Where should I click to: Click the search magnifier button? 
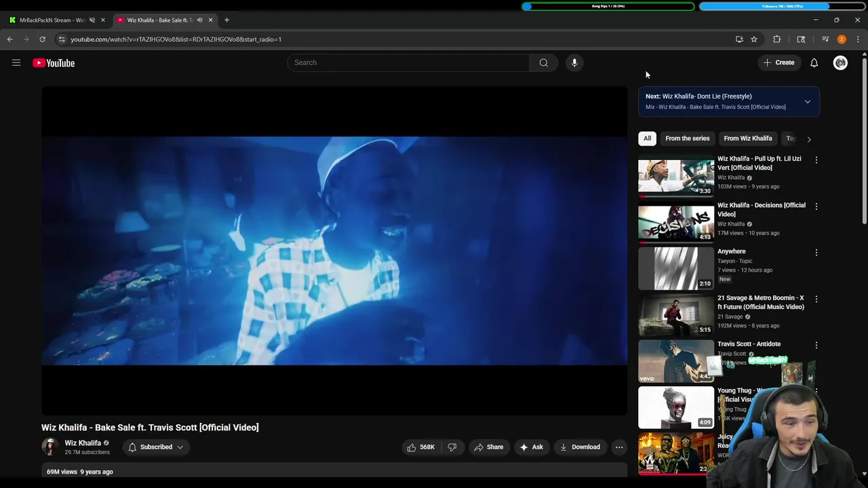543,63
